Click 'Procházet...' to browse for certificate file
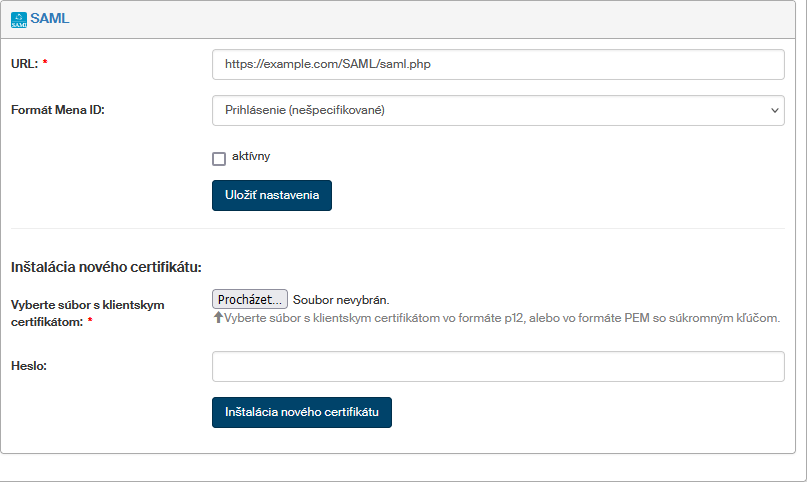 pyautogui.click(x=250, y=299)
